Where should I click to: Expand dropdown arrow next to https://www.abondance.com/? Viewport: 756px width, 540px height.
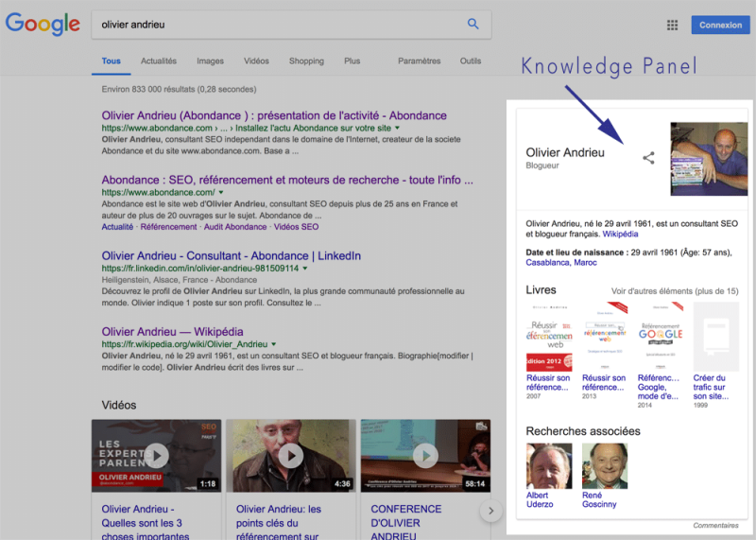221,192
